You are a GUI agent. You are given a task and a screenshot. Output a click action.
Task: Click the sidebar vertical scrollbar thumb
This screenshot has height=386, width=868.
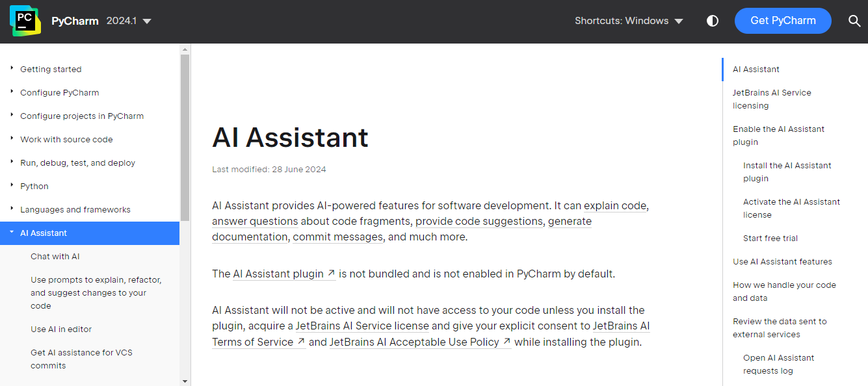point(185,136)
